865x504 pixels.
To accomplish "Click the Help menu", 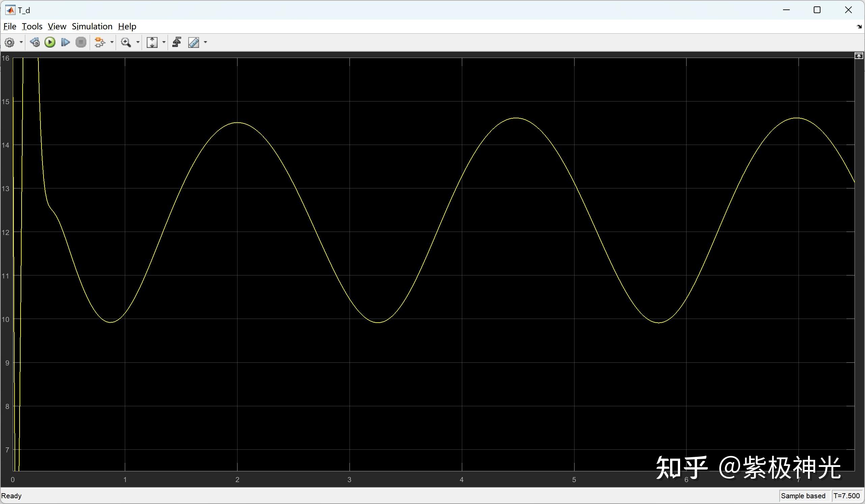I will 127,26.
